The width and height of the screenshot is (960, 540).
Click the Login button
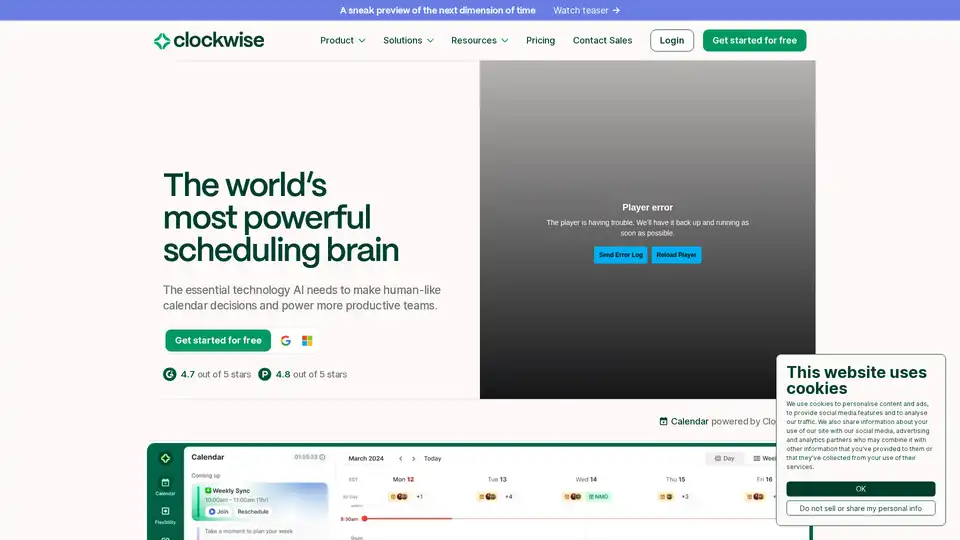tap(672, 41)
